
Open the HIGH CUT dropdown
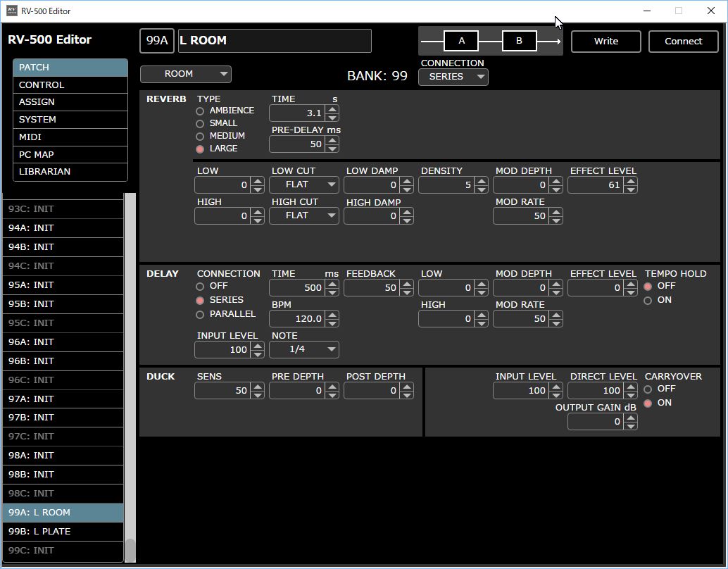point(303,215)
